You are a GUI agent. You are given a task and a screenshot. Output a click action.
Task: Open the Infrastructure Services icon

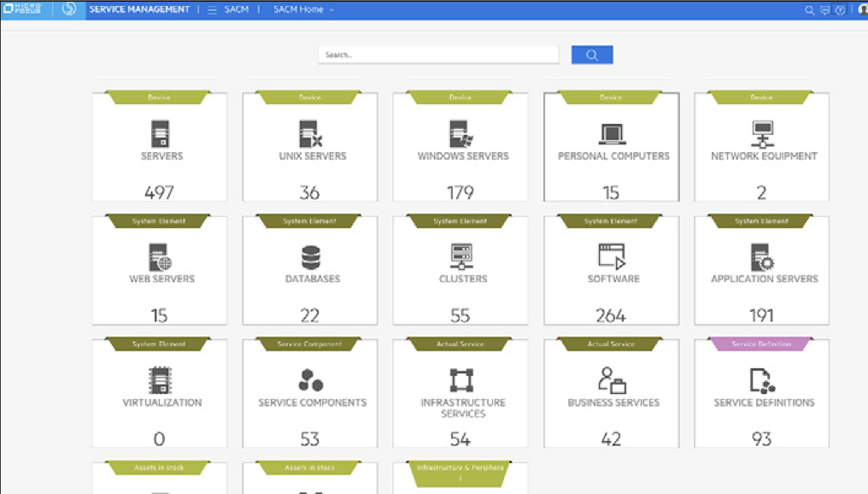[x=461, y=380]
